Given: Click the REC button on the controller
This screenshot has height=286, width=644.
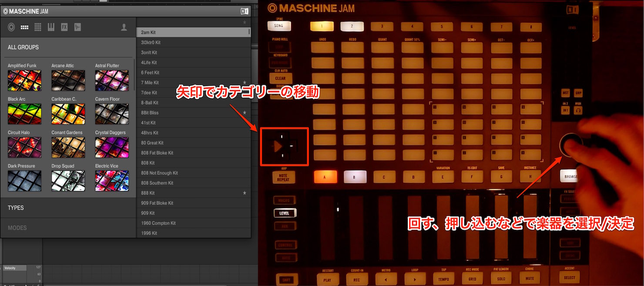Looking at the screenshot, I should click(357, 279).
